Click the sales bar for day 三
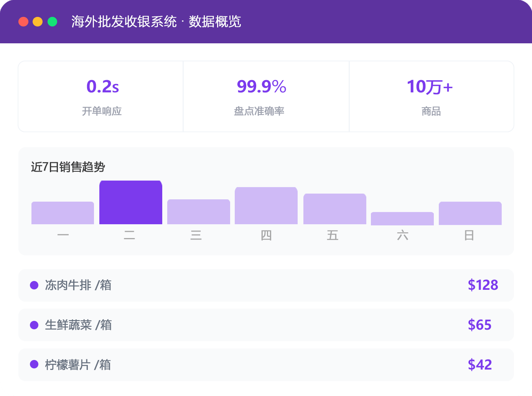532x396 pixels. (199, 212)
